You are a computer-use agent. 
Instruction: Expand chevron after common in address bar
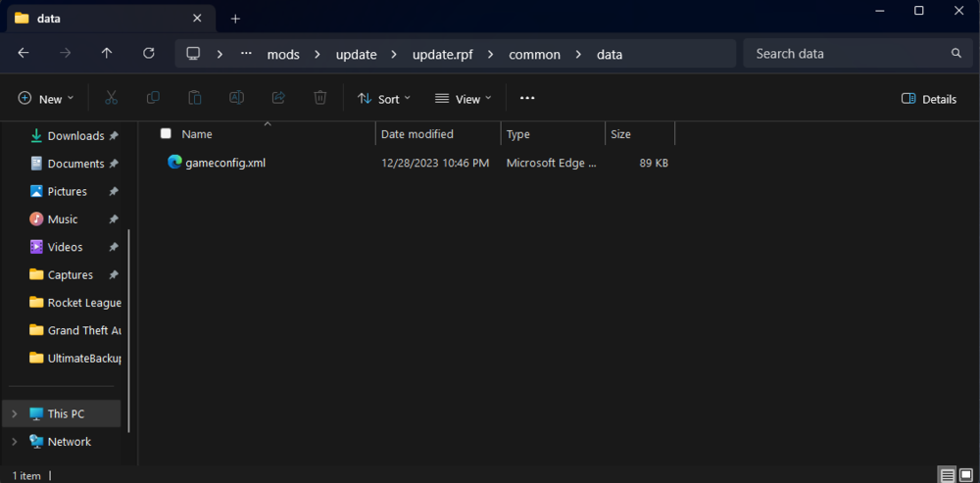coord(578,54)
